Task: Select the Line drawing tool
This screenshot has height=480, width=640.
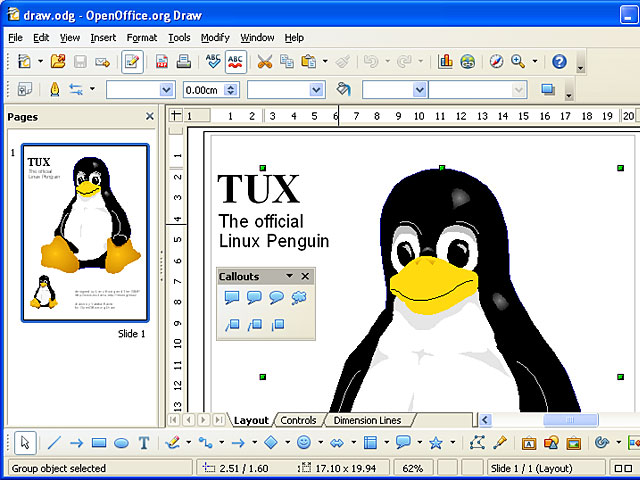Action: 54,443
